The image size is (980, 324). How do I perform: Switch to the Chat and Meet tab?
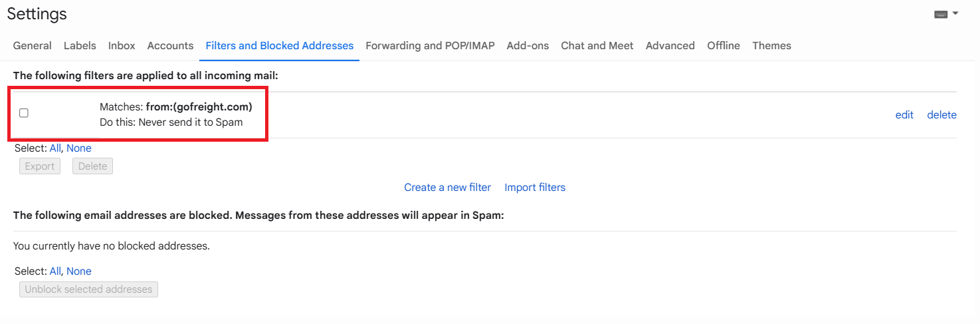click(x=597, y=46)
